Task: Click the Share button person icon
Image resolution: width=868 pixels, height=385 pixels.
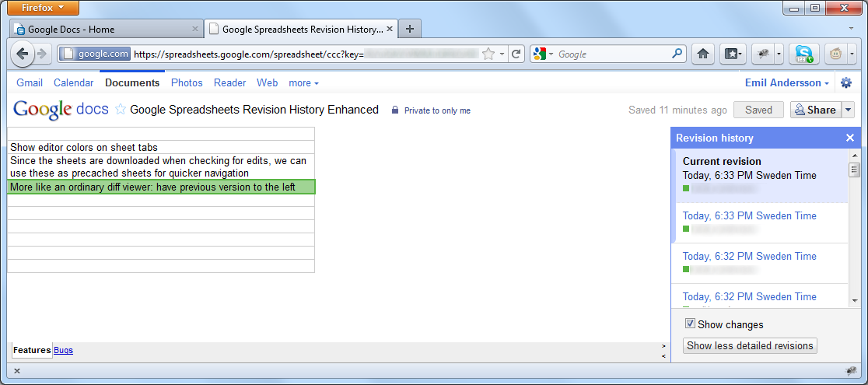Action: click(800, 110)
